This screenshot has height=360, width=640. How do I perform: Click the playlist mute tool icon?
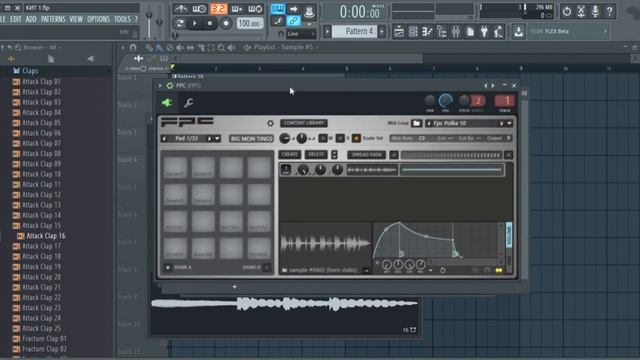click(180, 48)
